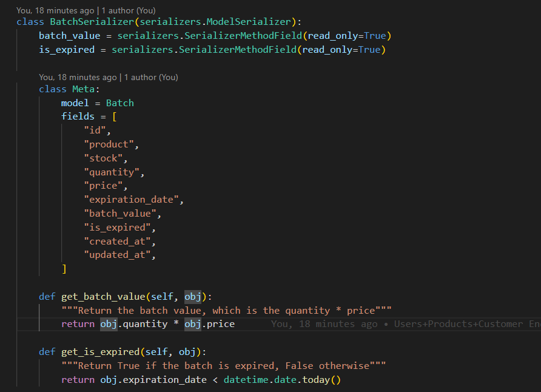Click the Meta class name
The width and height of the screenshot is (541, 392).
(83, 89)
